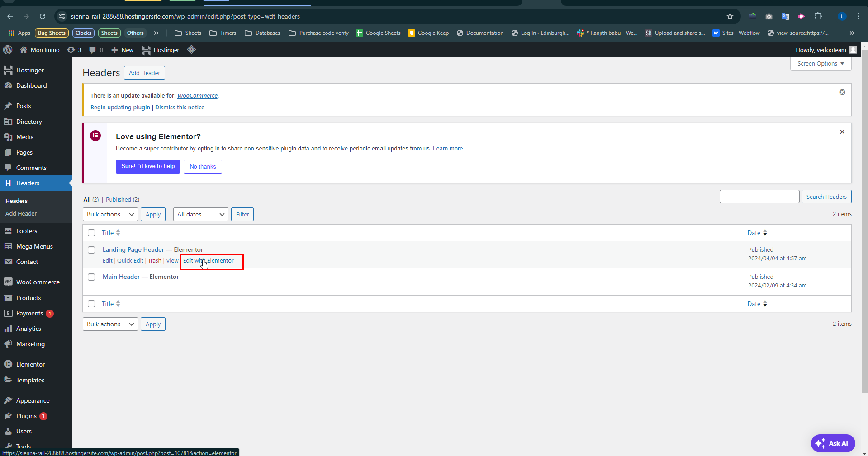868x456 pixels.
Task: Open Google Keep bookmark
Action: coord(428,33)
